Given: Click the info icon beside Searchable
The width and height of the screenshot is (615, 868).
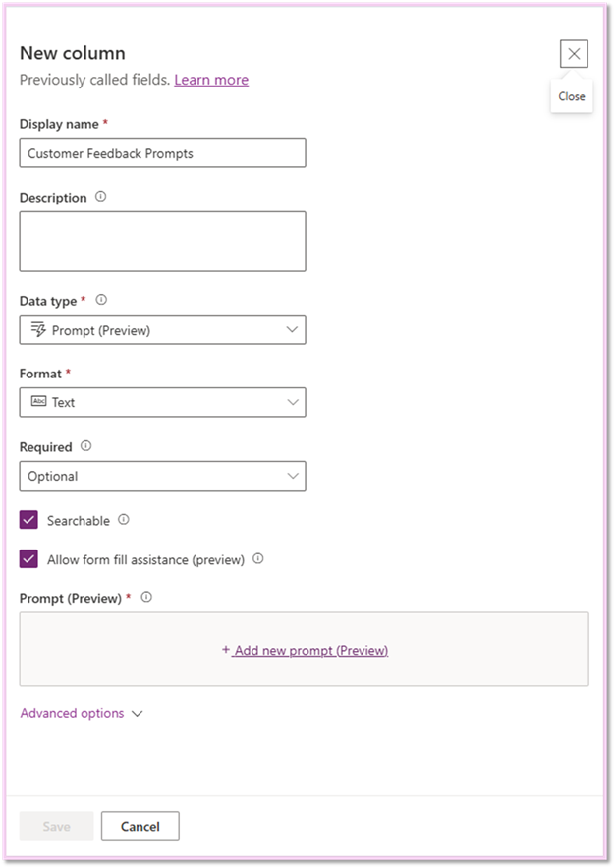Looking at the screenshot, I should (124, 520).
